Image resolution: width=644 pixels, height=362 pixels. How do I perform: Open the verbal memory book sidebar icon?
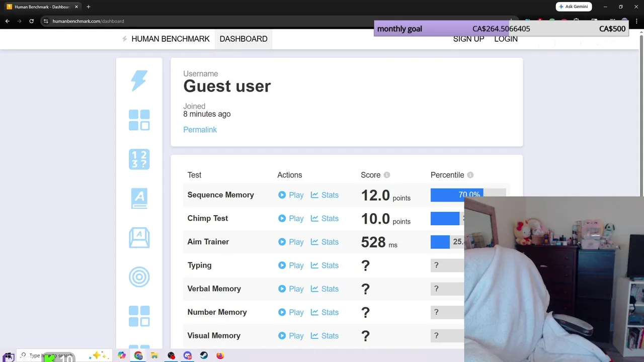click(x=139, y=198)
